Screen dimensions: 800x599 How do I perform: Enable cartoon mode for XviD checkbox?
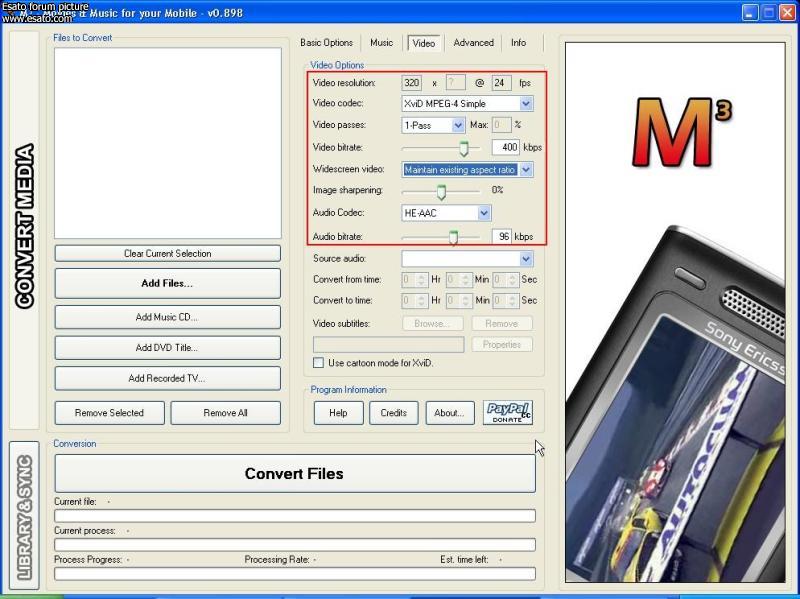318,363
